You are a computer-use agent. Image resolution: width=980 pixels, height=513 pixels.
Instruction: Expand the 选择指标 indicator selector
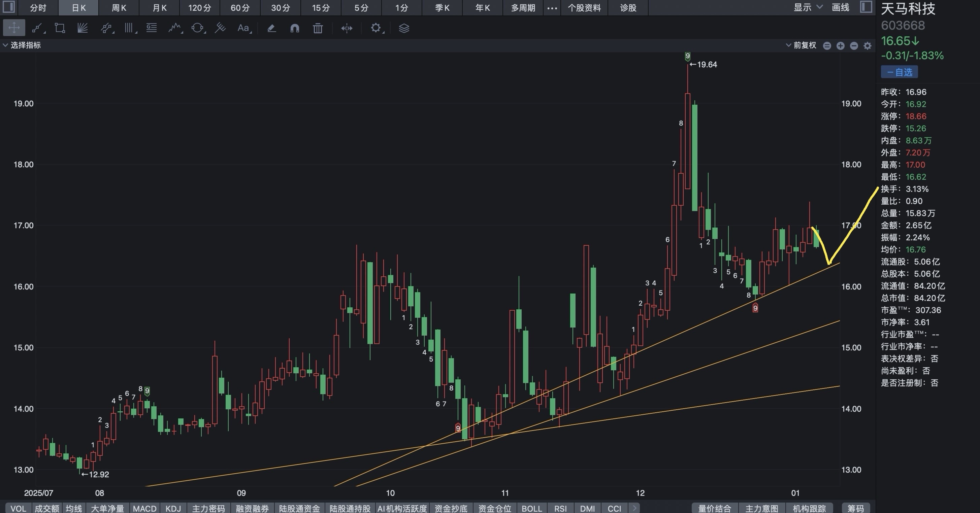coord(22,45)
